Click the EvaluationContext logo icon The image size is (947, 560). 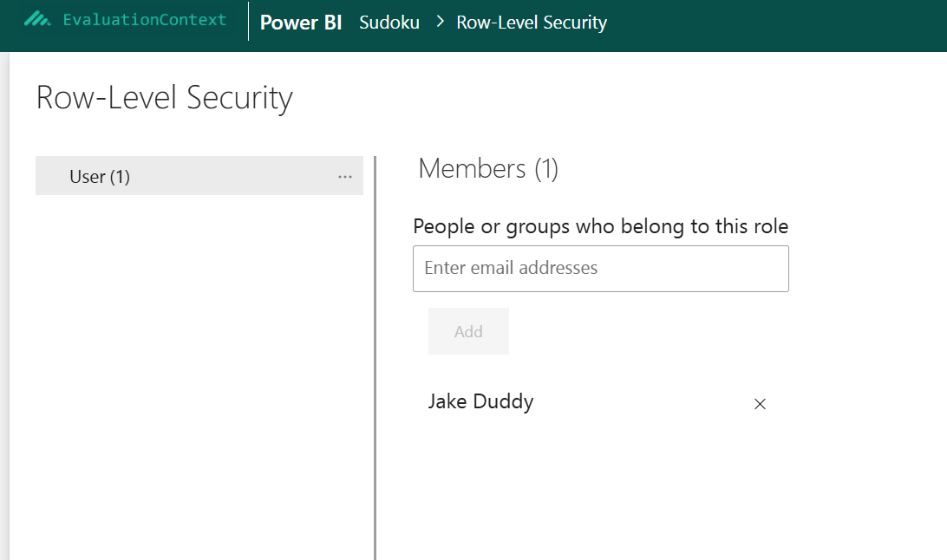pyautogui.click(x=37, y=19)
